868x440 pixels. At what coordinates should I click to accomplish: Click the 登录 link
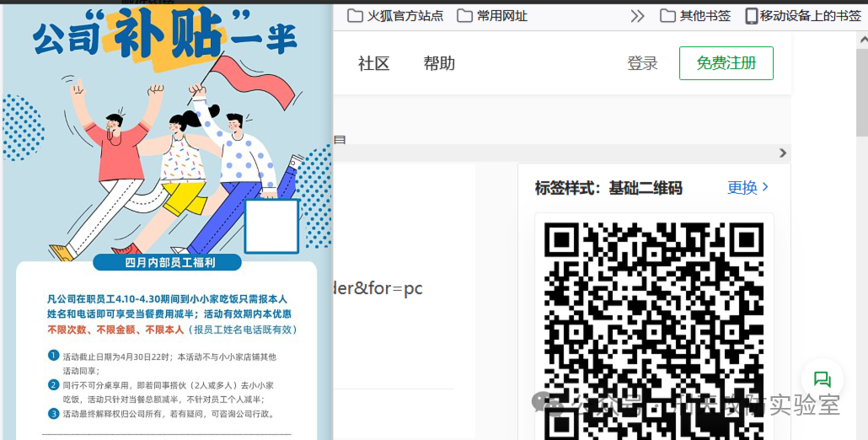642,63
